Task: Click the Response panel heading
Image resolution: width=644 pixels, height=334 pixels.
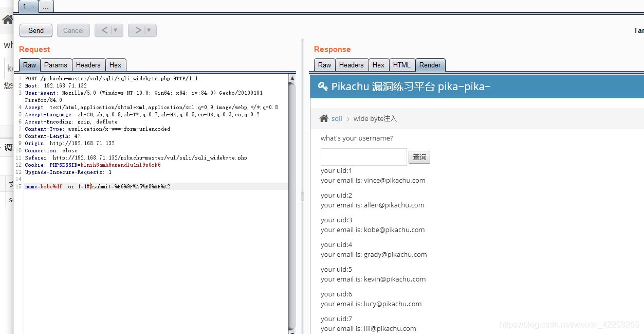Action: tap(332, 49)
